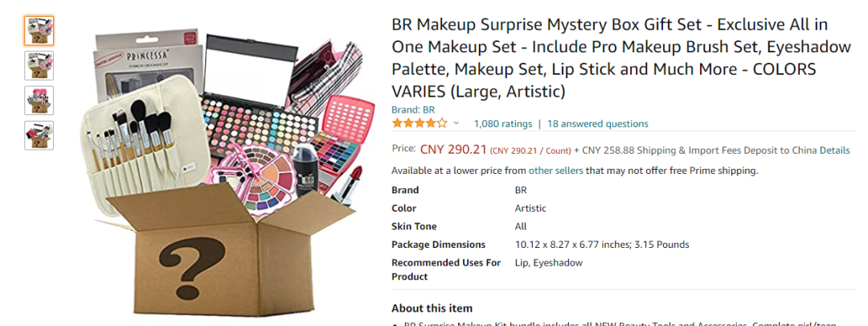Click the Package Dimensions measurement text
868x326 pixels.
click(x=602, y=245)
